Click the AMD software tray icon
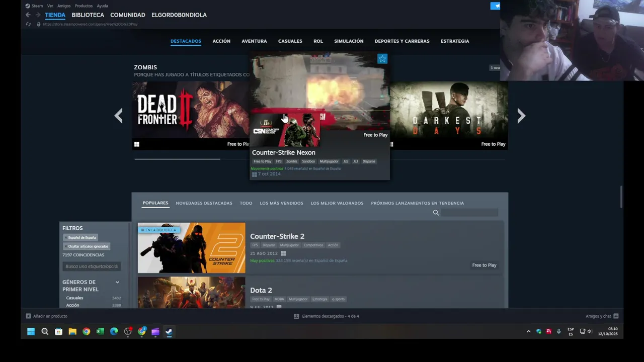This screenshot has width=644, height=362. [x=548, y=331]
